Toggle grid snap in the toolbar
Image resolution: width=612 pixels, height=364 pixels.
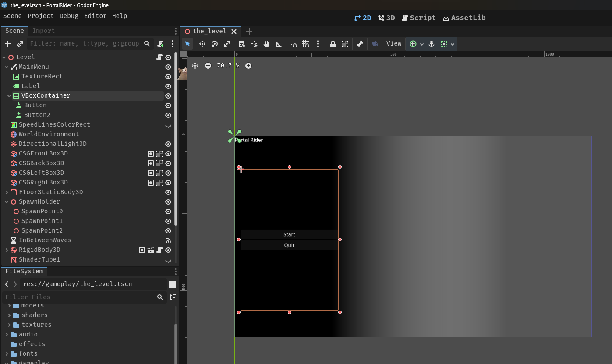coord(306,44)
